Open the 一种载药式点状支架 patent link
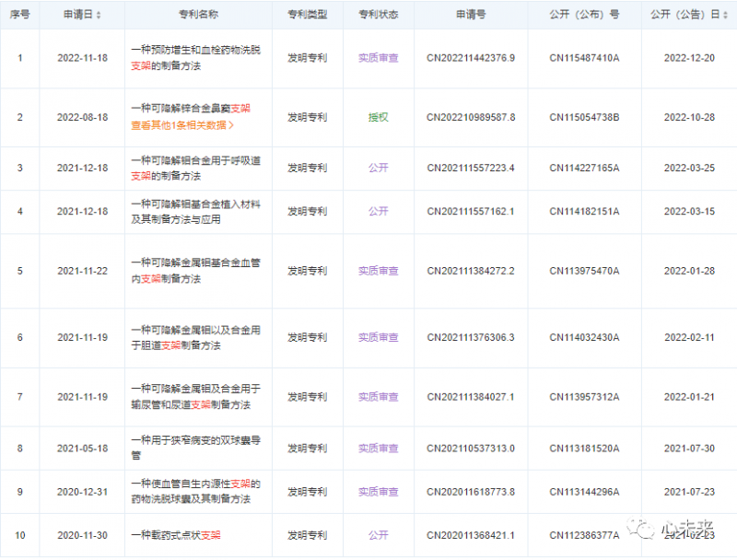The width and height of the screenshot is (737, 560). (176, 534)
